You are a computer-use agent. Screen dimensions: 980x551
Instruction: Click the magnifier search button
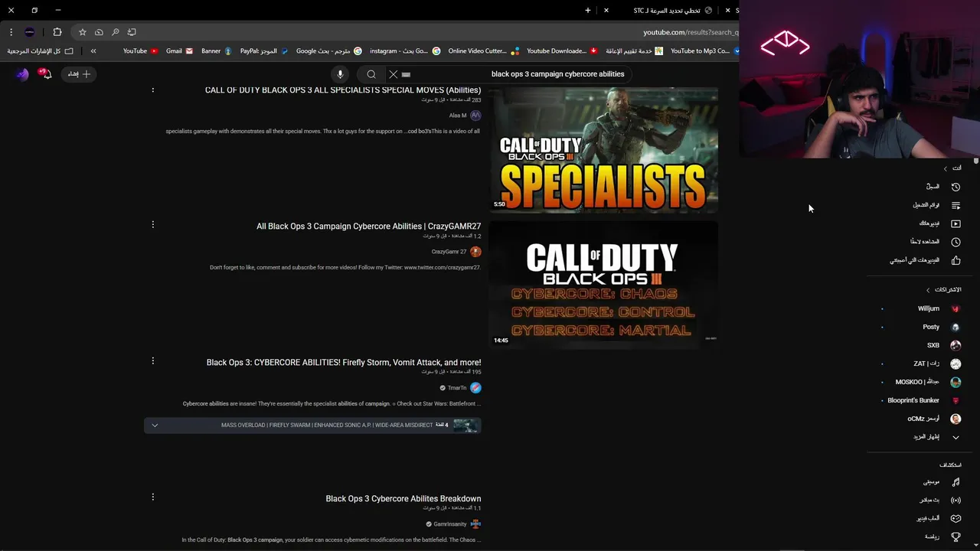point(371,74)
